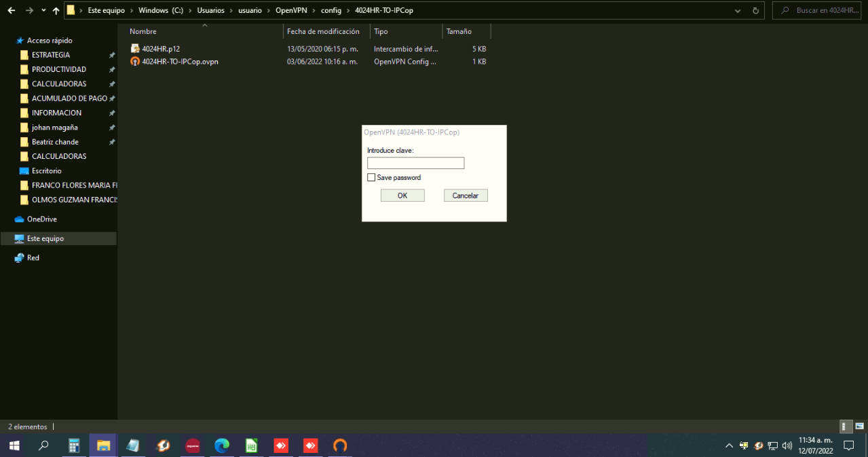Sort files by Fecha de modificación column
The height and width of the screenshot is (457, 868).
323,31
